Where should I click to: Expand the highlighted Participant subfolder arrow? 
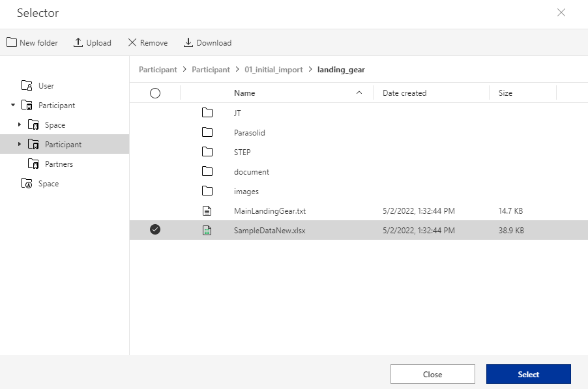click(20, 144)
